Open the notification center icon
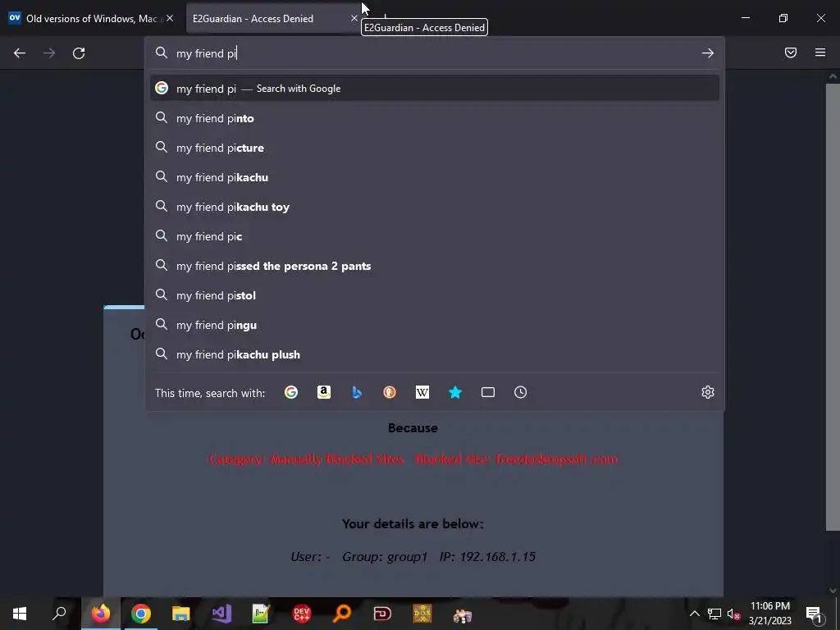840x630 pixels. pos(813,614)
